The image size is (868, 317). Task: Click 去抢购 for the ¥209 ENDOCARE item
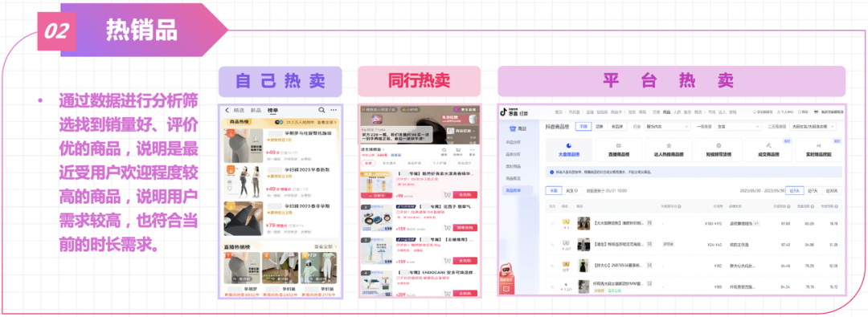(465, 293)
